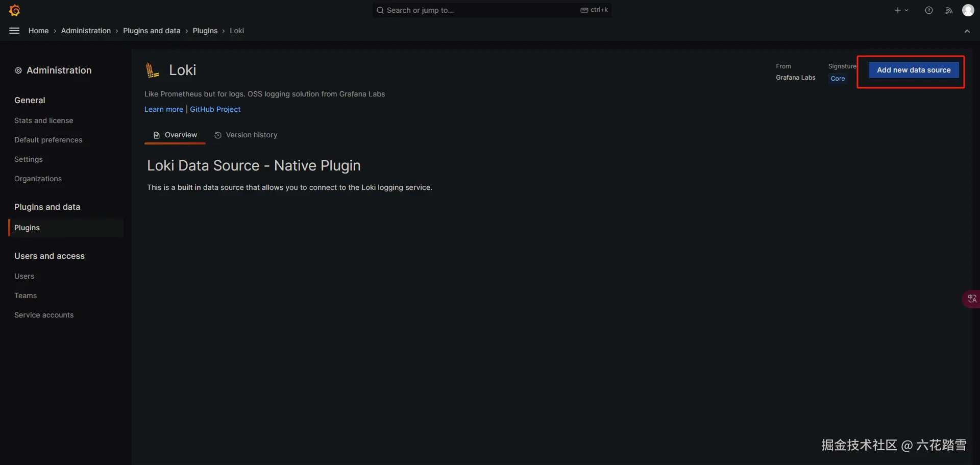Click Users and access section heading

(50, 256)
